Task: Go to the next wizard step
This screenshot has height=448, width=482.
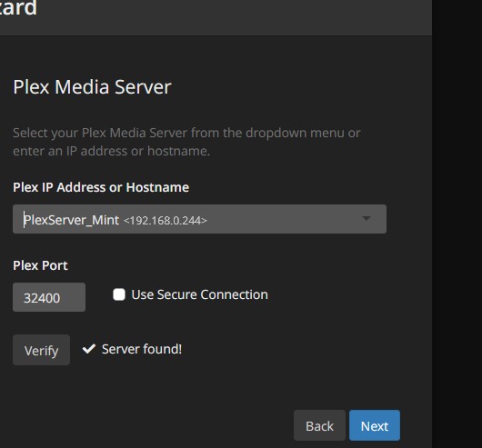Action: click(375, 425)
